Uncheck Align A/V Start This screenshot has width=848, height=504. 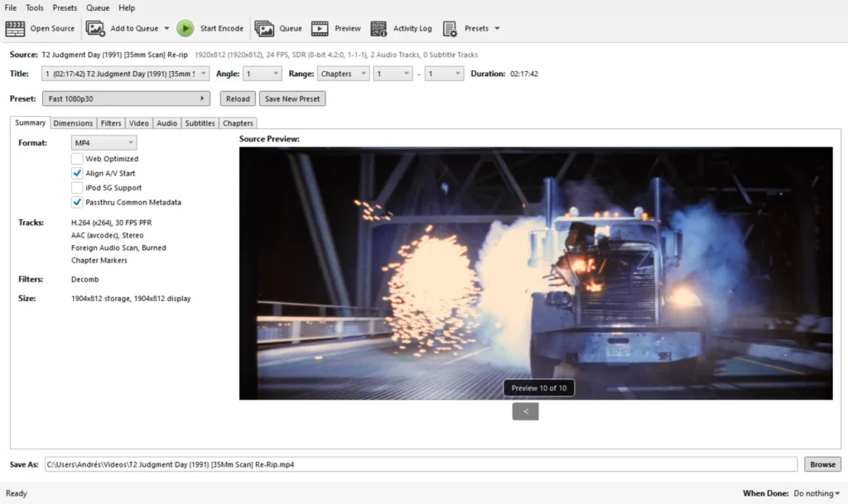click(77, 174)
